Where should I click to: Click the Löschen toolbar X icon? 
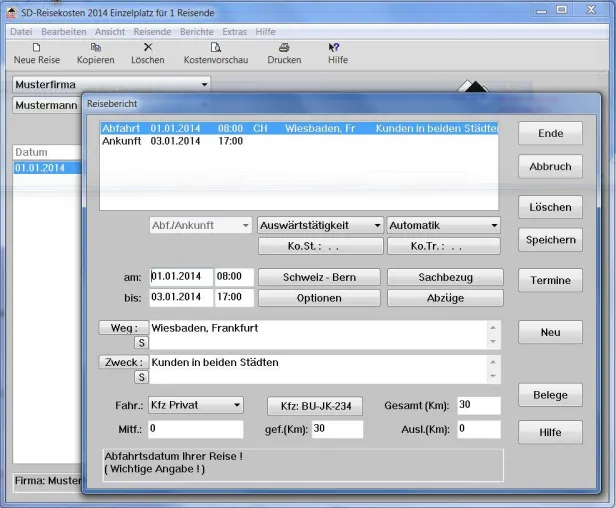point(148,48)
